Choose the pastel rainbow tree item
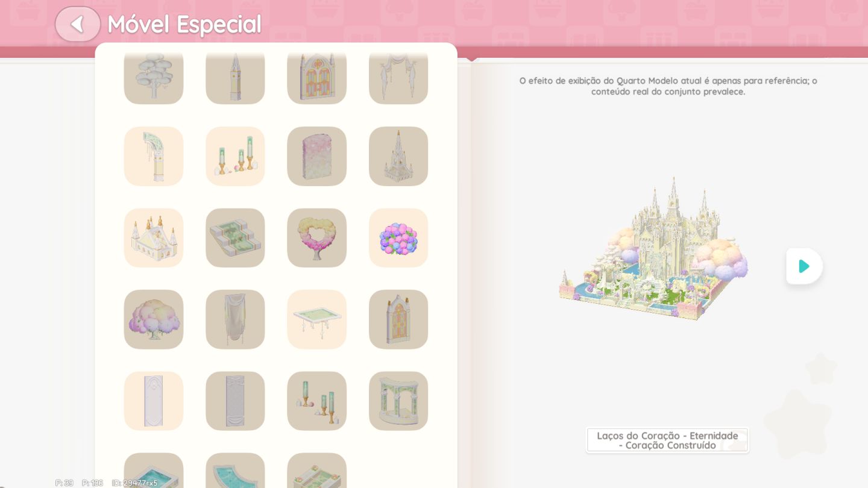 pos(154,319)
